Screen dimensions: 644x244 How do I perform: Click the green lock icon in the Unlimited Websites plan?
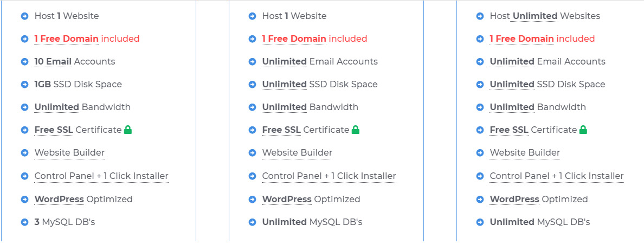pyautogui.click(x=583, y=130)
